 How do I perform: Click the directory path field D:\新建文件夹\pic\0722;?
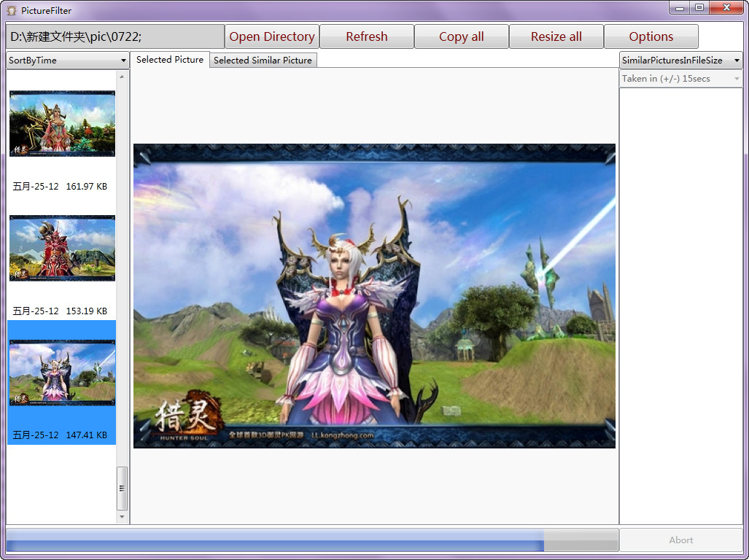[115, 36]
